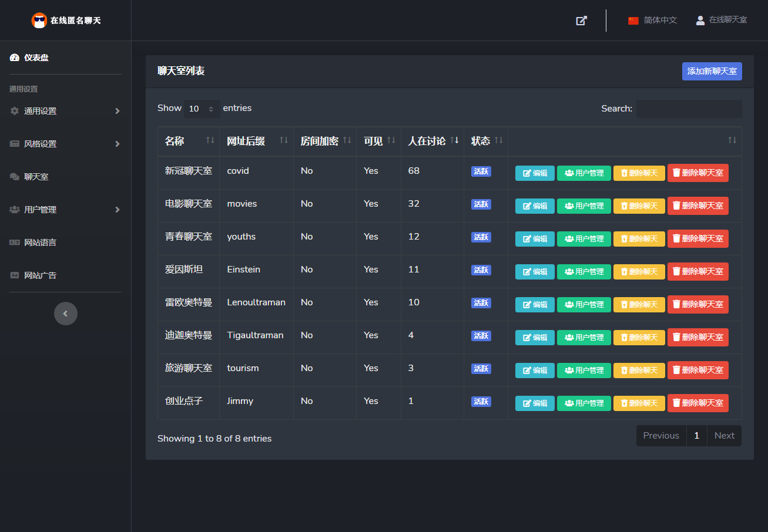768x532 pixels.
Task: Click 编辑 for the movies chat room
Action: pyautogui.click(x=535, y=206)
